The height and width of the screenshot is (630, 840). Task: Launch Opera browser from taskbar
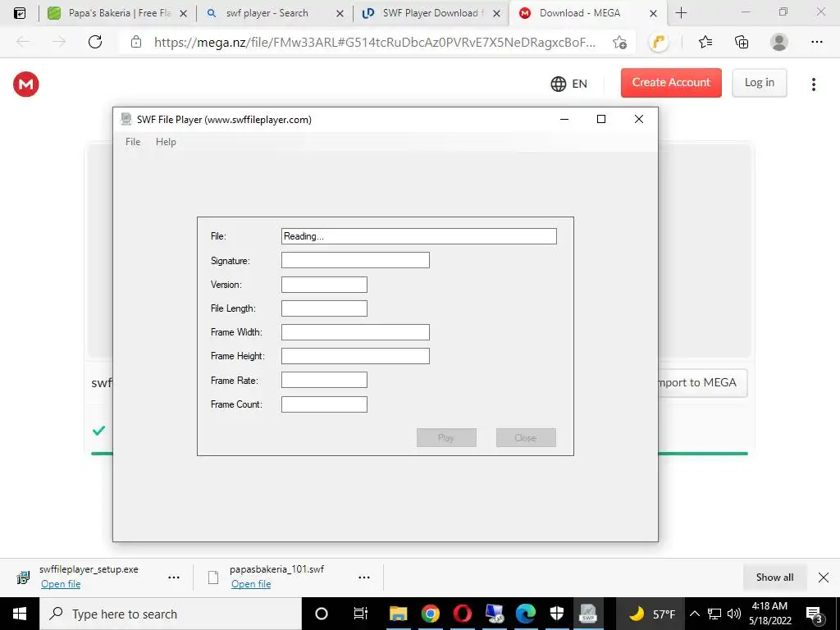(463, 614)
